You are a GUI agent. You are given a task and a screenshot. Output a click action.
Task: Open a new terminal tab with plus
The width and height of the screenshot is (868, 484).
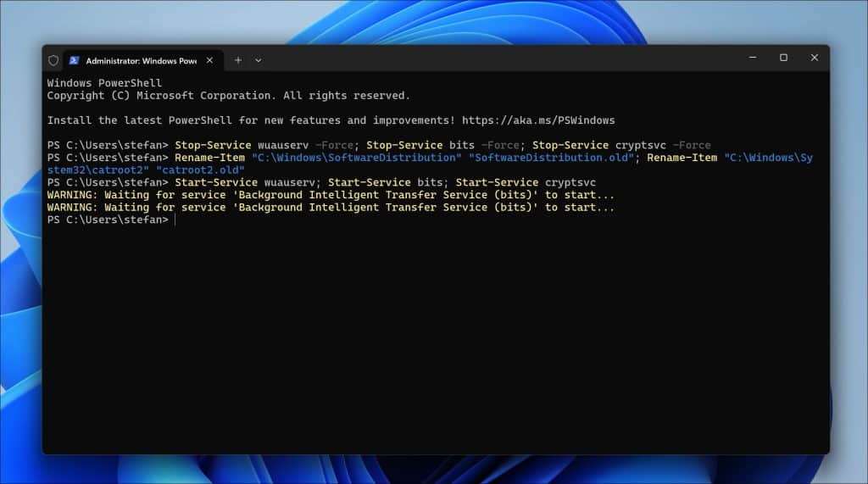coord(238,60)
